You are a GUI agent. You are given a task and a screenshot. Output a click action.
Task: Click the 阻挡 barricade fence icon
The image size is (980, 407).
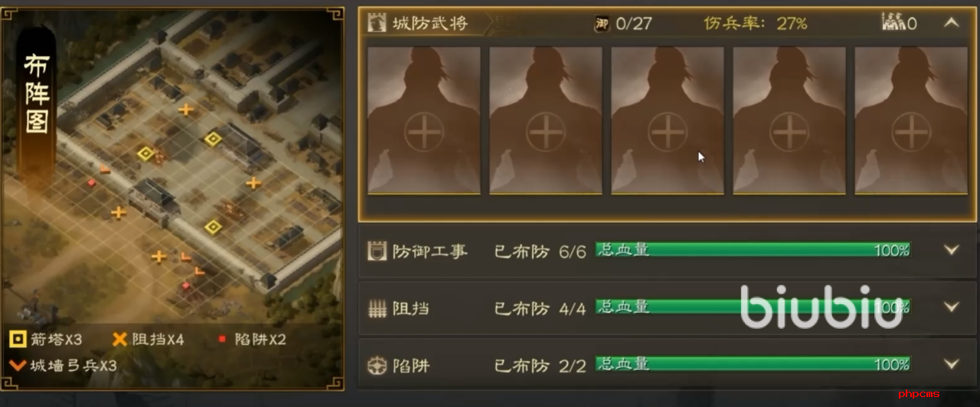[377, 308]
